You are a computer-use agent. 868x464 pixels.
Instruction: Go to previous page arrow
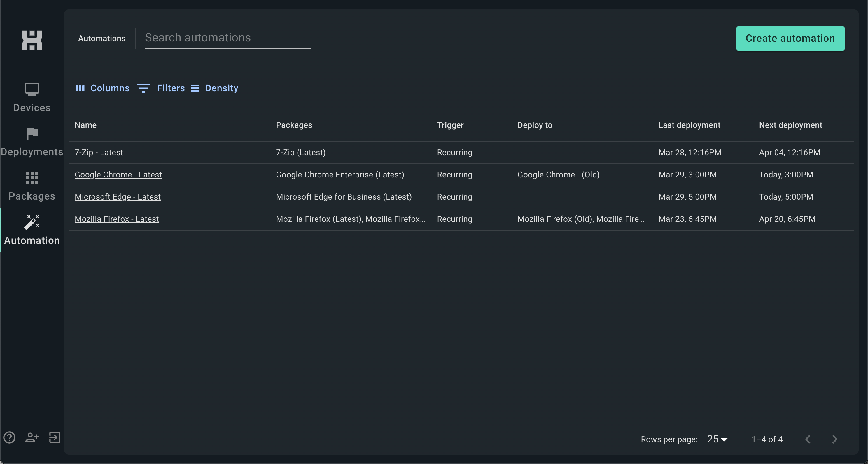point(808,439)
